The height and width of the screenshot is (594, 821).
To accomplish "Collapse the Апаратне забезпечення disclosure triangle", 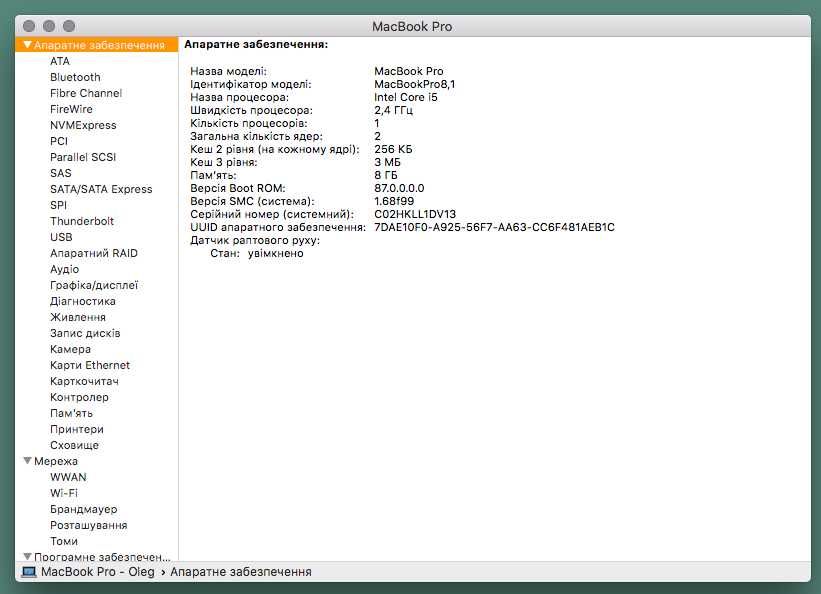I will [x=28, y=45].
